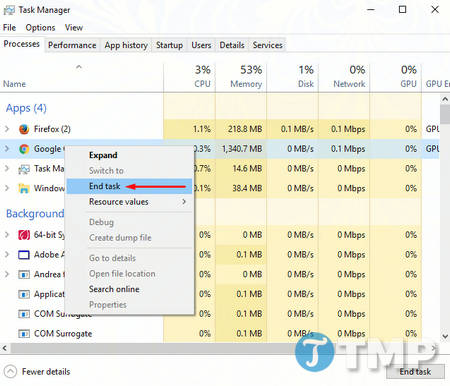Viewport: 450px width, 386px height.
Task: Expand the Task Manager process row
Action: point(7,169)
